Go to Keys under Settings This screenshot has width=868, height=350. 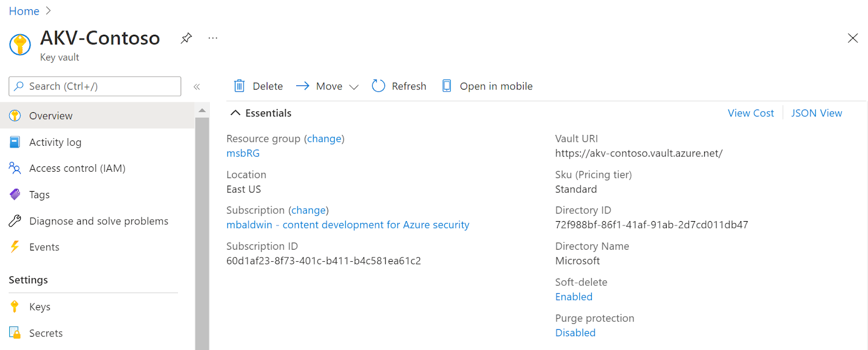coord(40,307)
